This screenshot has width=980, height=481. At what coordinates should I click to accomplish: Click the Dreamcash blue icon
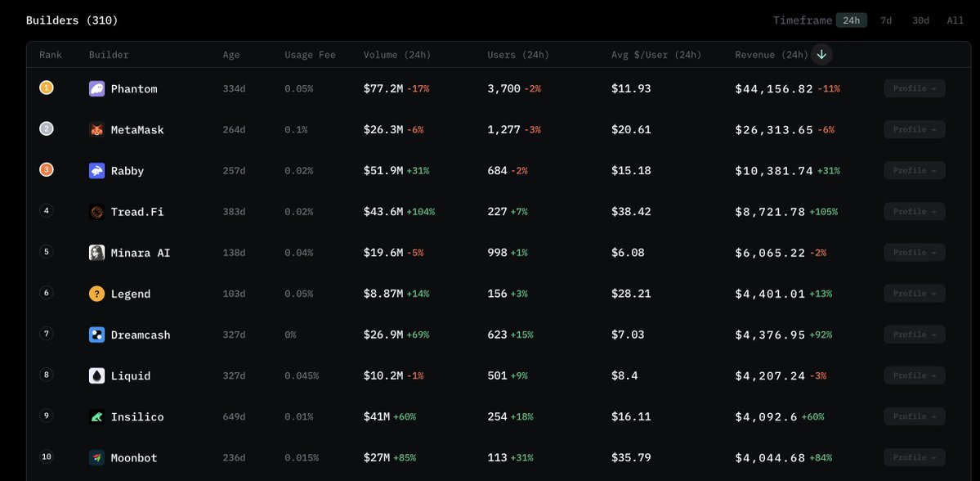[x=97, y=335]
